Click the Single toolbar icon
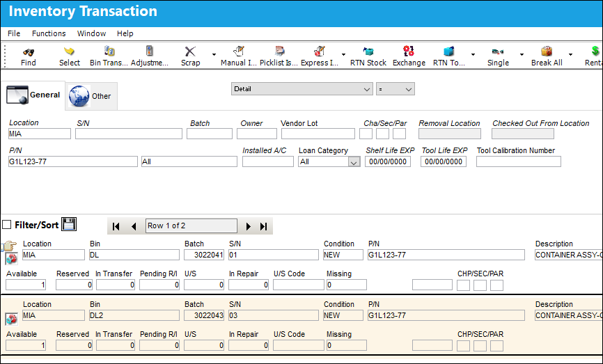Viewport: 603px width, 364px height. (x=498, y=52)
